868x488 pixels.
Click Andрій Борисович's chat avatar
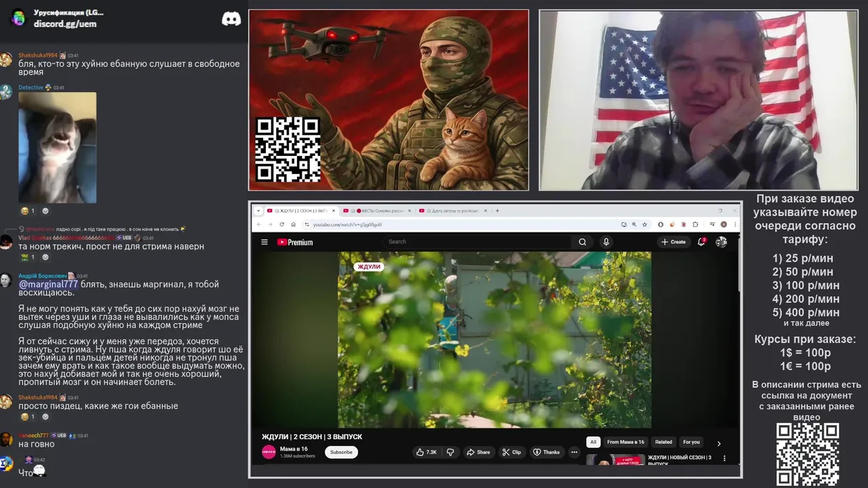pyautogui.click(x=6, y=281)
